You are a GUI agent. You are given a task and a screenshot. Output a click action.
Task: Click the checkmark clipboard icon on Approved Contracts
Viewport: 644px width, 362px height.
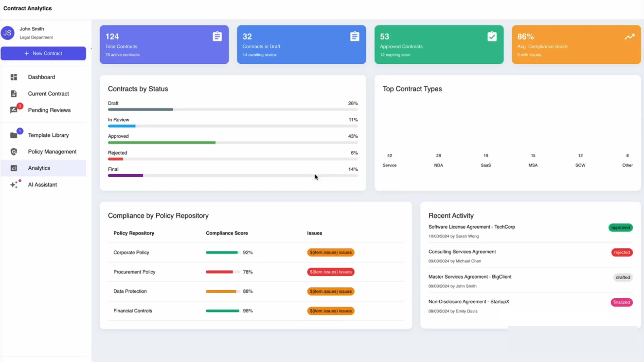[x=492, y=37]
